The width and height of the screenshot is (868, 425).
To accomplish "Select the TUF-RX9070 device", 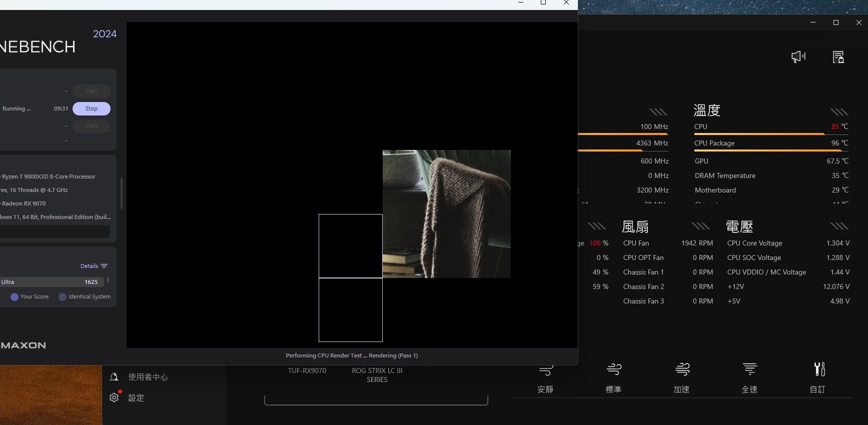I will tap(307, 370).
